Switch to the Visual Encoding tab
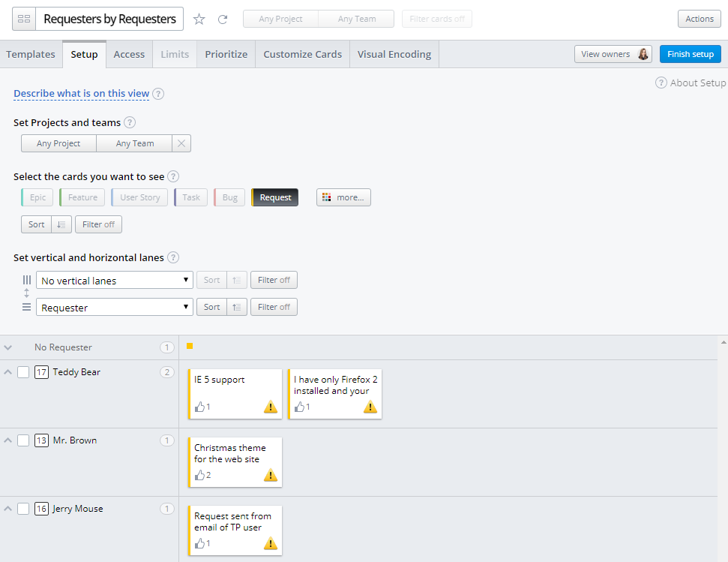Screen dimensions: 728x562 (393, 53)
